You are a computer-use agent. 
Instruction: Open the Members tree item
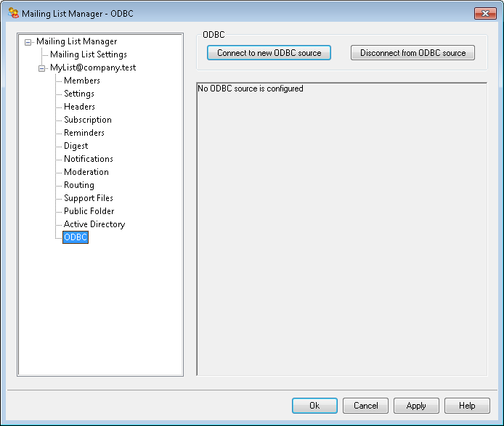click(x=81, y=81)
